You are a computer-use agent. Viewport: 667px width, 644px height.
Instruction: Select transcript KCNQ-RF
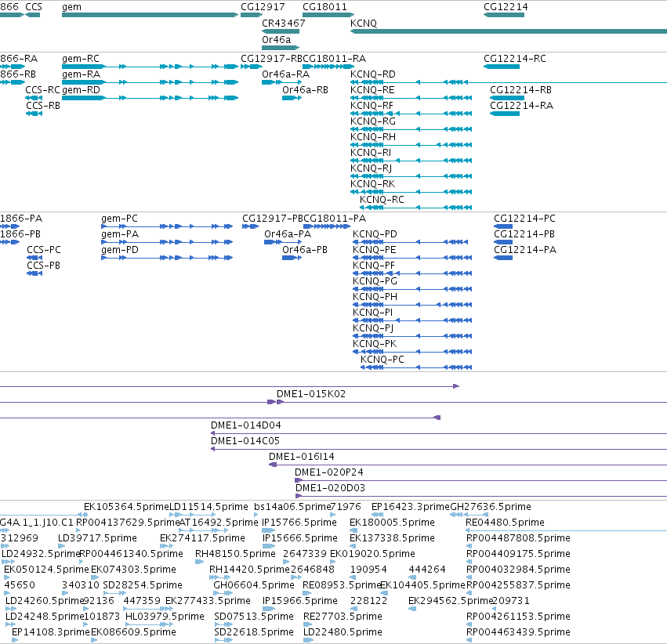click(x=411, y=114)
